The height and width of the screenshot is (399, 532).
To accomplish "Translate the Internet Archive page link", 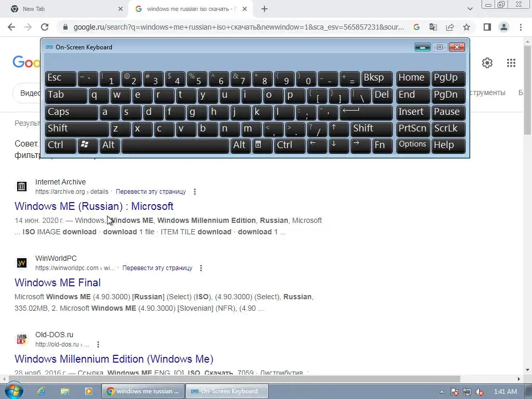I will coord(151,192).
